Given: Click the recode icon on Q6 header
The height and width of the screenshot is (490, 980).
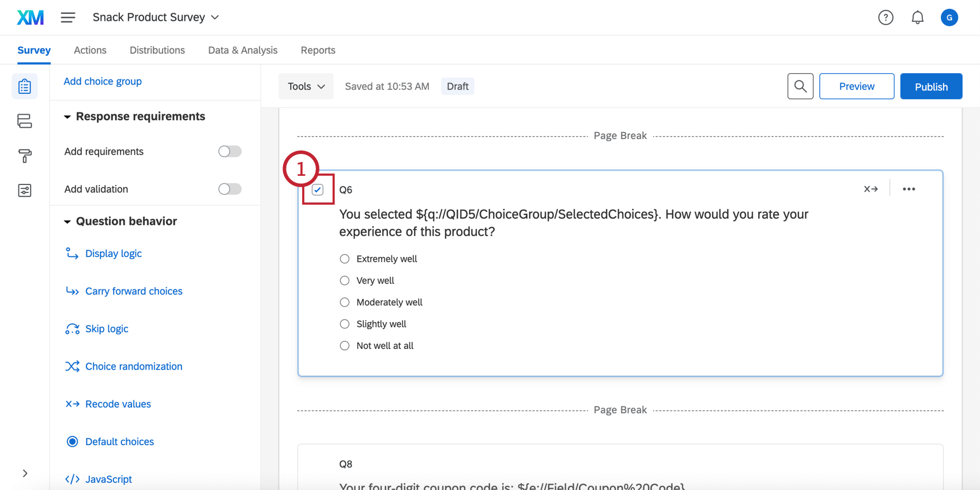Looking at the screenshot, I should tap(870, 189).
